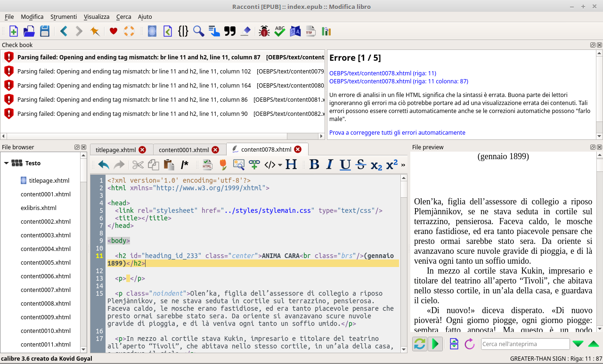Open the fonts manager TTF icon

pyautogui.click(x=310, y=32)
